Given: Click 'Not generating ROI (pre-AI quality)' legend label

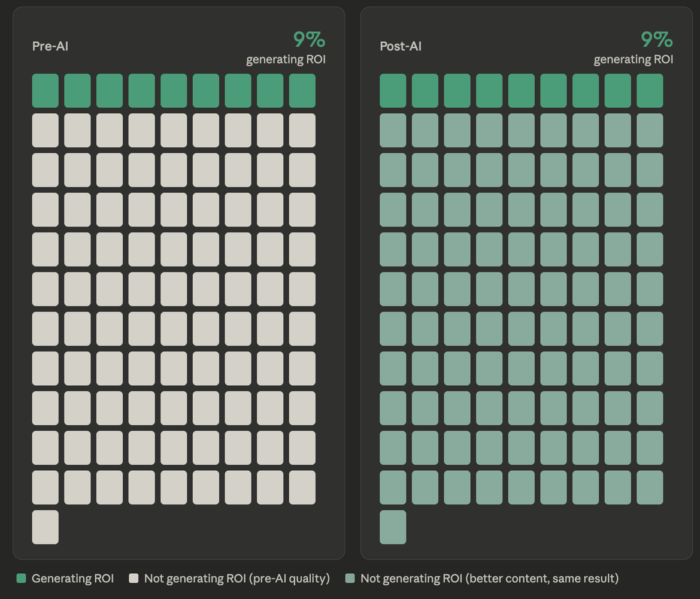Looking at the screenshot, I should tap(237, 579).
